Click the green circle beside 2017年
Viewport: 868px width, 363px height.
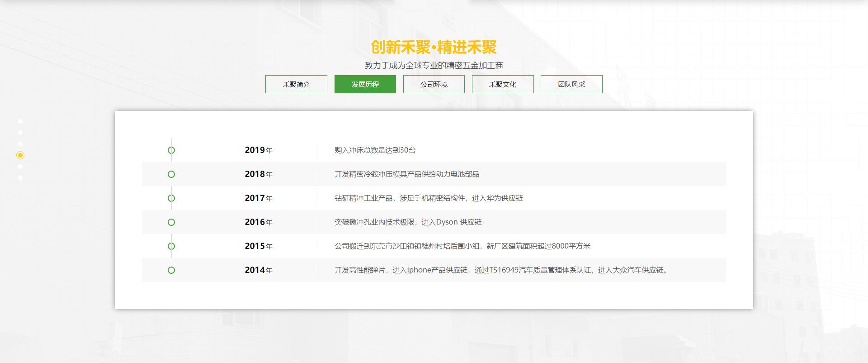click(x=171, y=198)
